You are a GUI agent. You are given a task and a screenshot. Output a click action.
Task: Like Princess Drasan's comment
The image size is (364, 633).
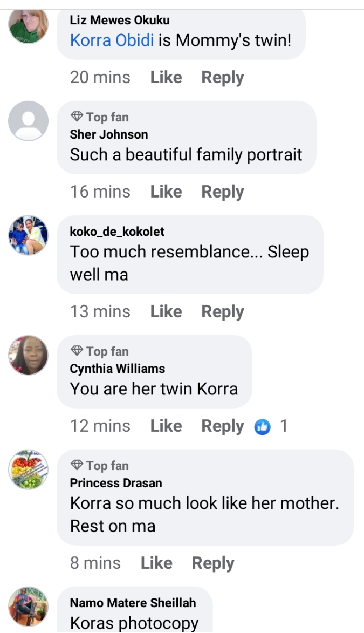coord(156,563)
